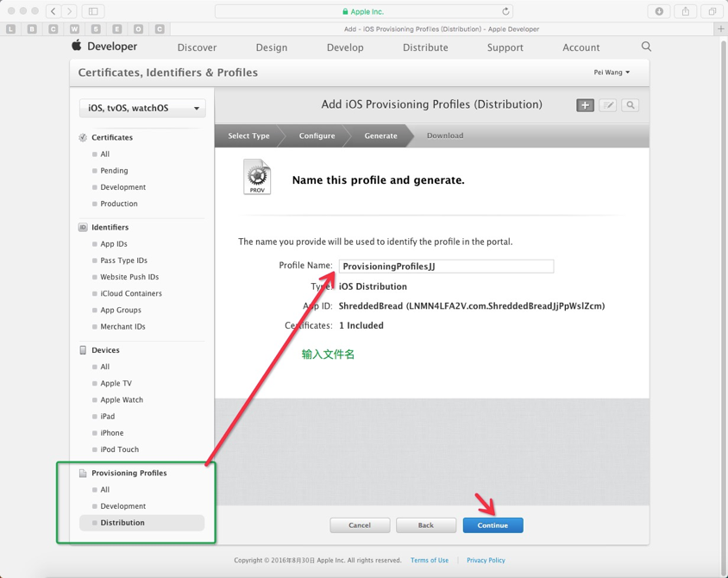This screenshot has width=728, height=578.
Task: Click the PROV file icon
Action: point(257,177)
